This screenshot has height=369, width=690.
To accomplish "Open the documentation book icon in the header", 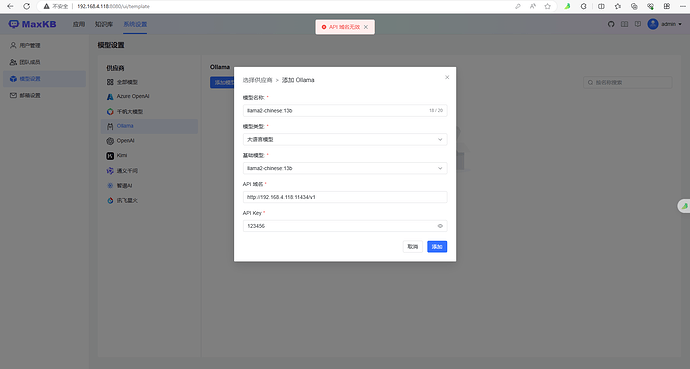I will pyautogui.click(x=624, y=24).
